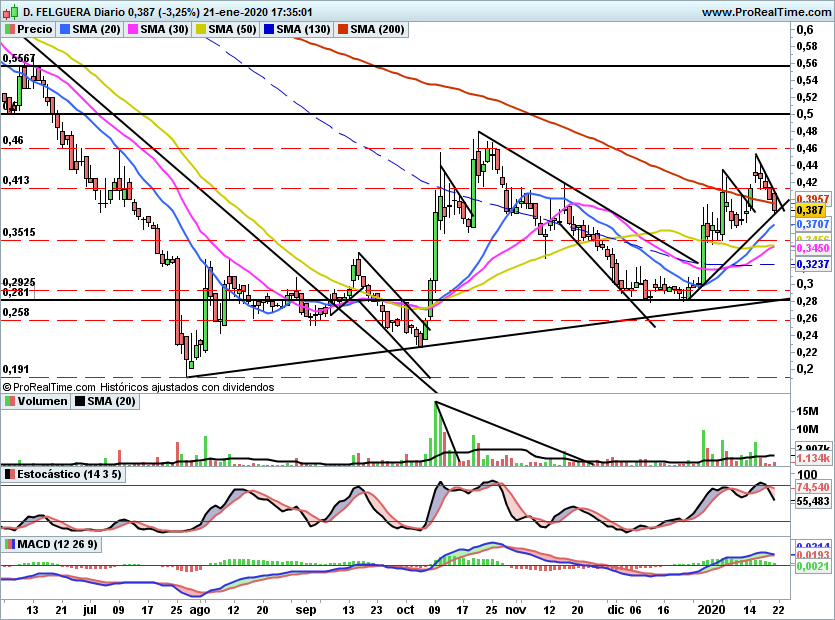
Task: Open the www.ProRealTime.com link
Action: click(x=765, y=11)
